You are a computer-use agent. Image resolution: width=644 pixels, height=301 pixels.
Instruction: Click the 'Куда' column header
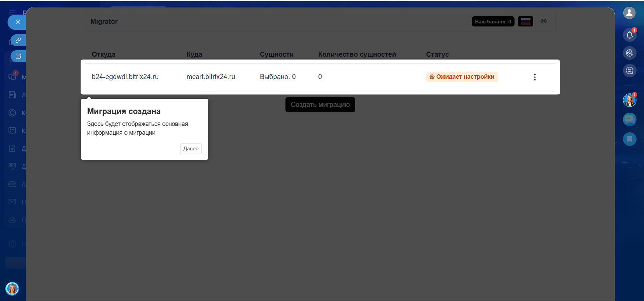point(194,54)
